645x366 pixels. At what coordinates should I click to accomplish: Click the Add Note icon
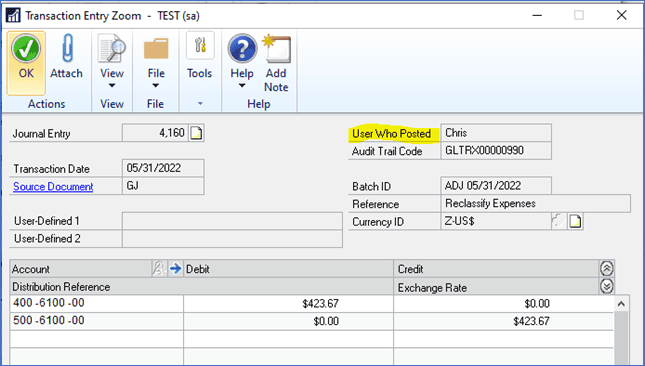pyautogui.click(x=276, y=49)
